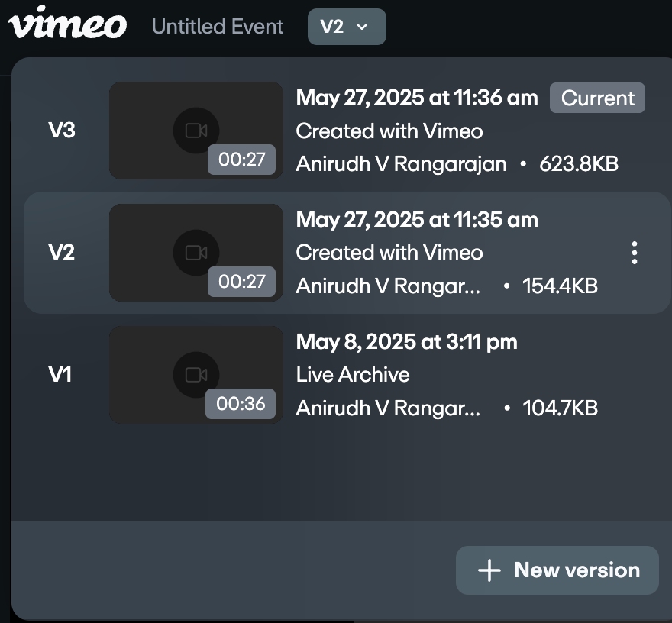
Task: Click the Live Archive text on V1
Action: point(353,375)
